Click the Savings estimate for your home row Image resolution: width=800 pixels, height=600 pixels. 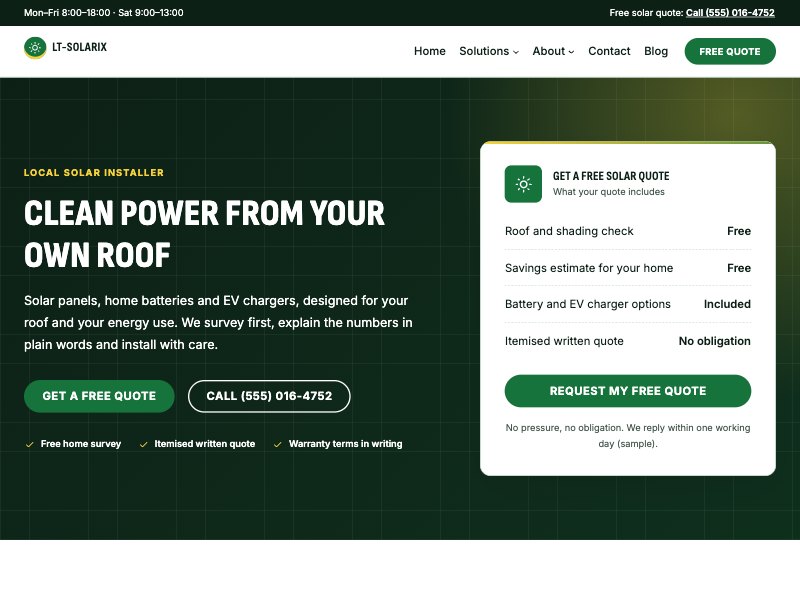pyautogui.click(x=628, y=268)
